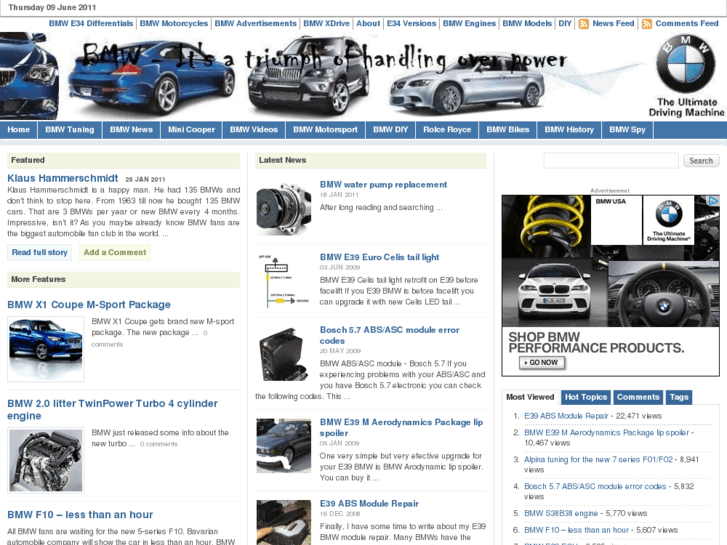Select BMW Tuning navigation item
727x545 pixels.
[x=70, y=130]
